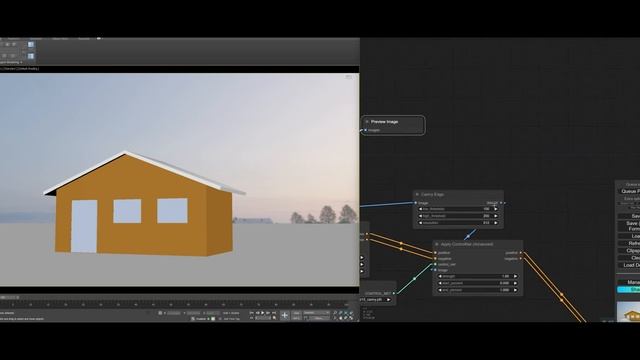Viewport: 640px width, 360px height.
Task: Collapse the Apply ControlNet (Advanced) node title dot
Action: pos(437,244)
